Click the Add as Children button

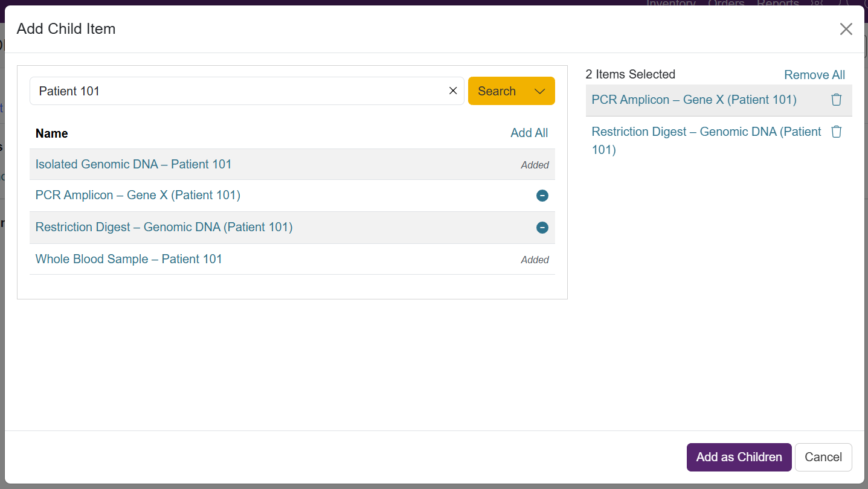tap(739, 457)
